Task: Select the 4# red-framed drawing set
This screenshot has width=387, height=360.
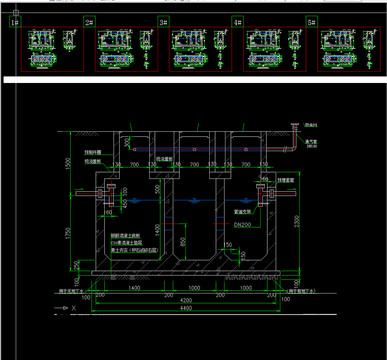Action: pyautogui.click(x=275, y=49)
